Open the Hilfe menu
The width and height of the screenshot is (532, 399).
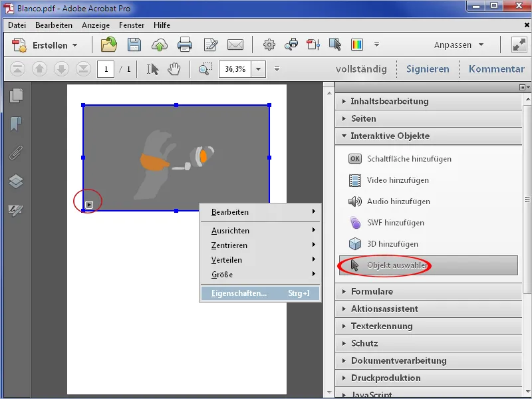pos(162,25)
